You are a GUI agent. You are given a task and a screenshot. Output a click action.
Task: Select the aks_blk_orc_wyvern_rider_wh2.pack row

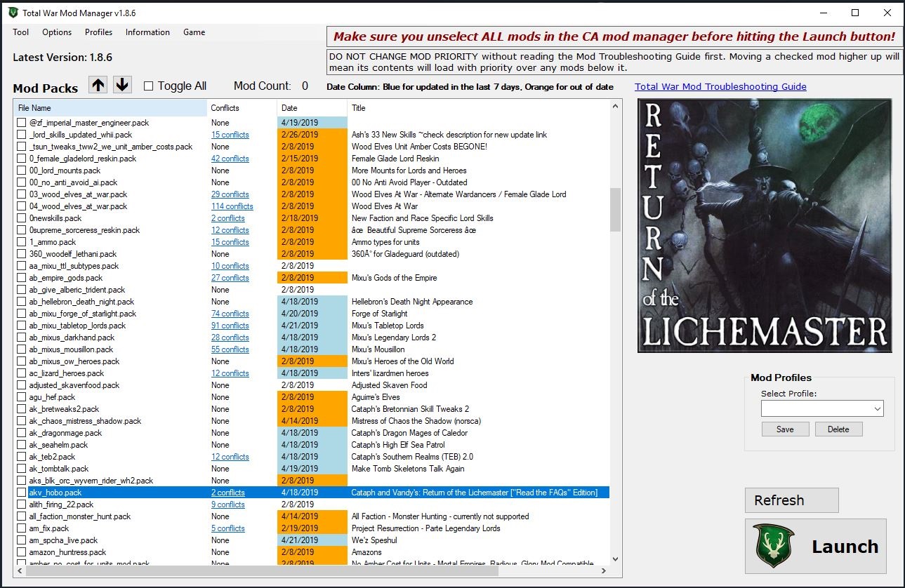click(311, 481)
